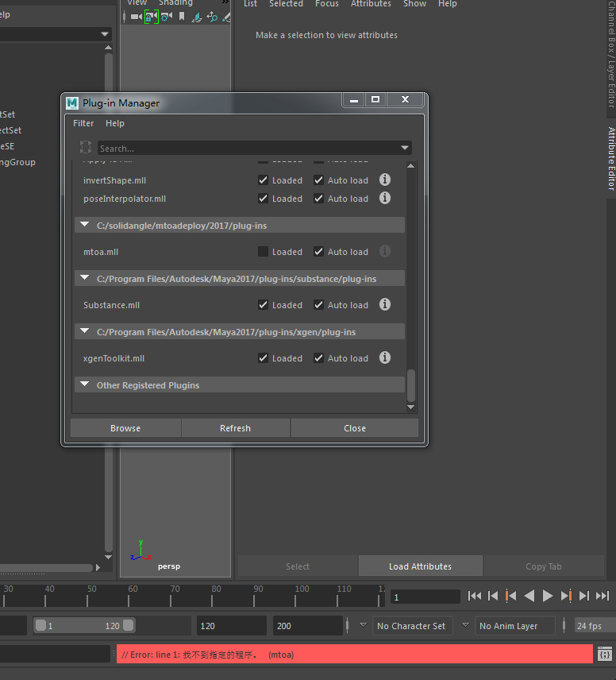The width and height of the screenshot is (616, 680).
Task: Open the anim layer dropdown arrow
Action: (465, 625)
